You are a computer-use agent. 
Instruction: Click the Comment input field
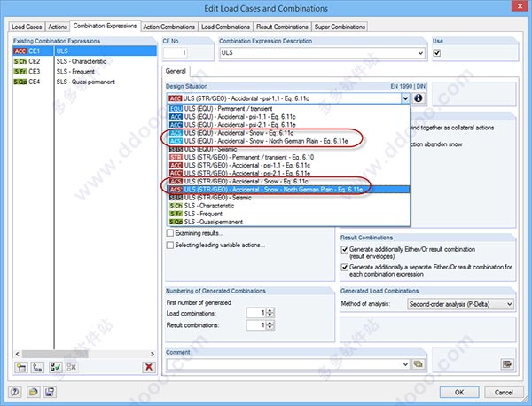point(284,364)
